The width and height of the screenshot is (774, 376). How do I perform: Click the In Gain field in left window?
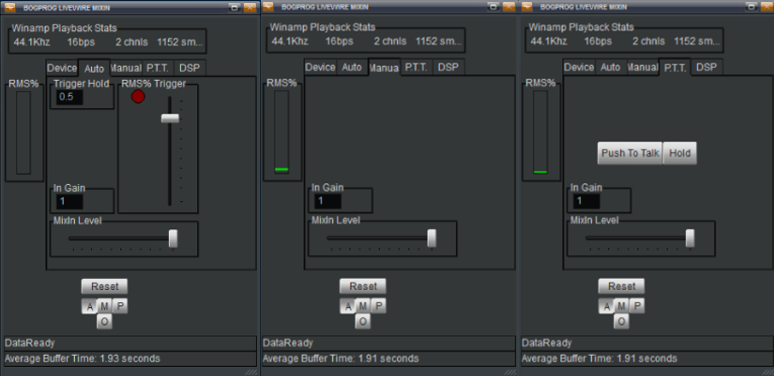70,201
